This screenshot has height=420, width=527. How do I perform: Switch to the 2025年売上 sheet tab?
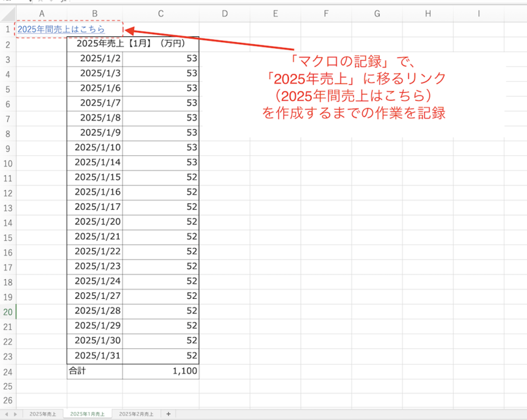point(43,414)
